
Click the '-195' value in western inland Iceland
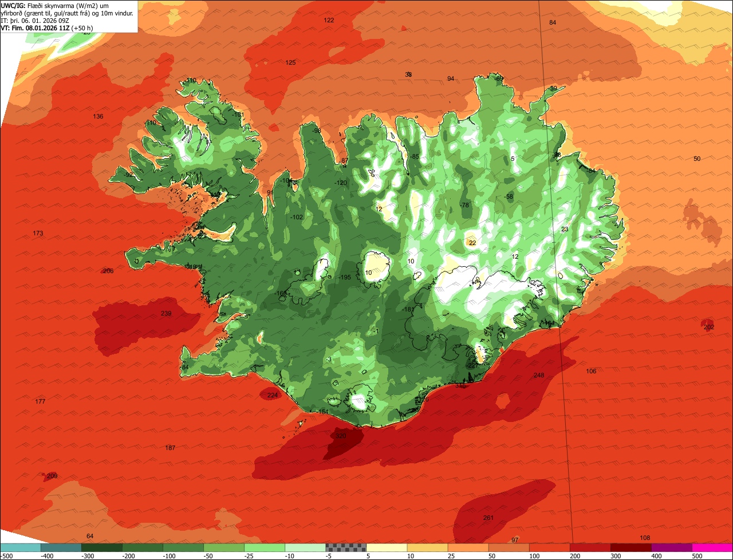tap(344, 277)
